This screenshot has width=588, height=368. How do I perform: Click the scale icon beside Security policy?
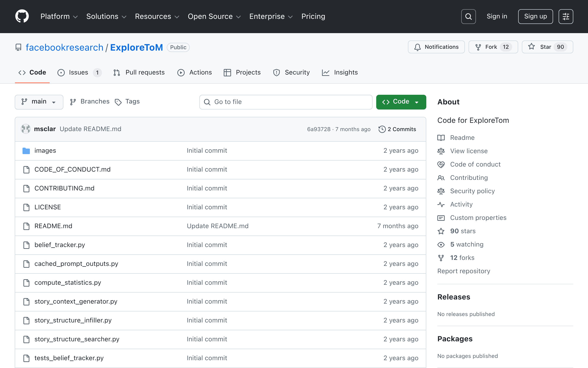point(441,191)
